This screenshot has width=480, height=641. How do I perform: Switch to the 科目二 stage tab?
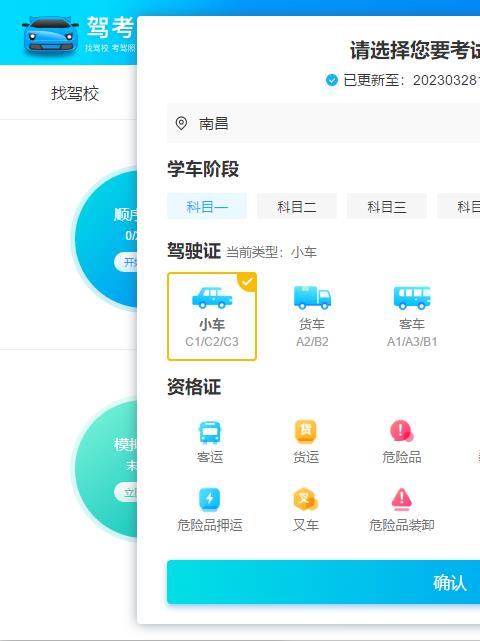click(297, 206)
